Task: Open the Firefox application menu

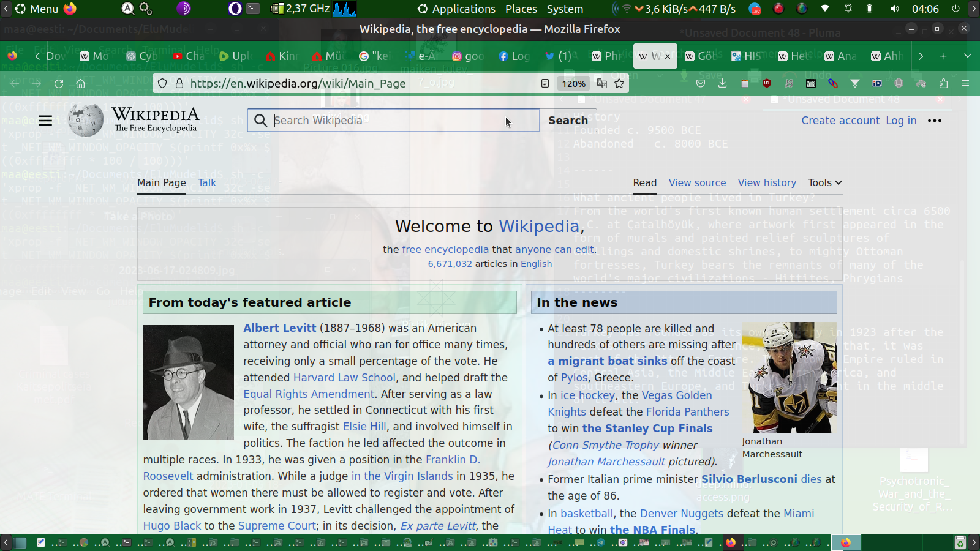Action: (x=965, y=84)
